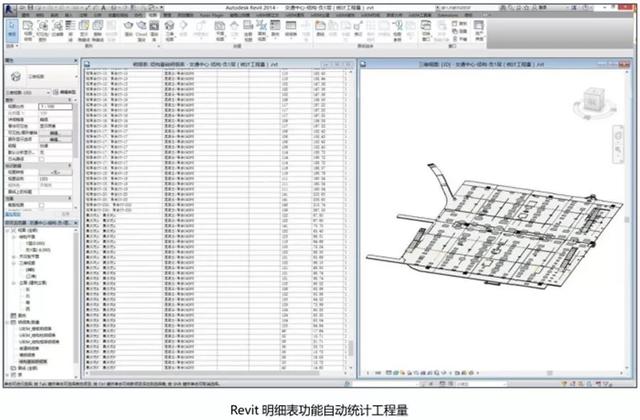The width and height of the screenshot is (640, 420).
Task: Click Edit button for graphic display options
Action: 55,139
